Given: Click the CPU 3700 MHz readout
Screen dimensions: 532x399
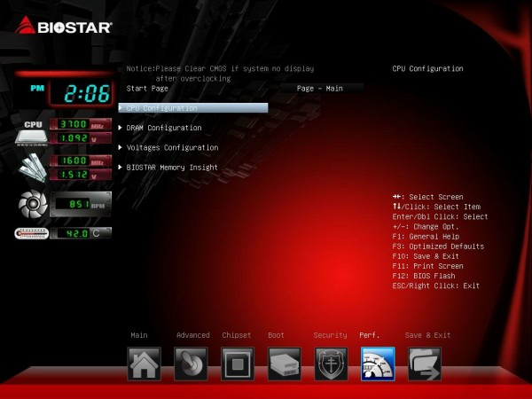Looking at the screenshot, I should coord(81,124).
